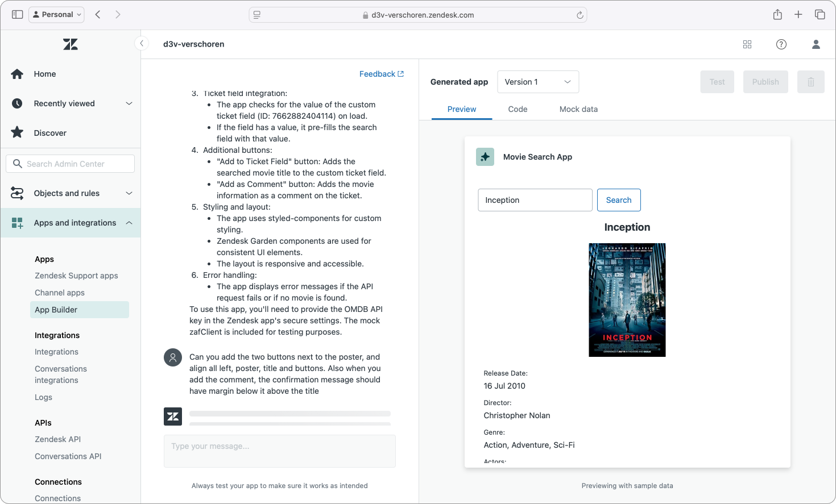The width and height of the screenshot is (836, 504).
Task: Open the Zendesk logo at sidebar top
Action: (x=71, y=44)
